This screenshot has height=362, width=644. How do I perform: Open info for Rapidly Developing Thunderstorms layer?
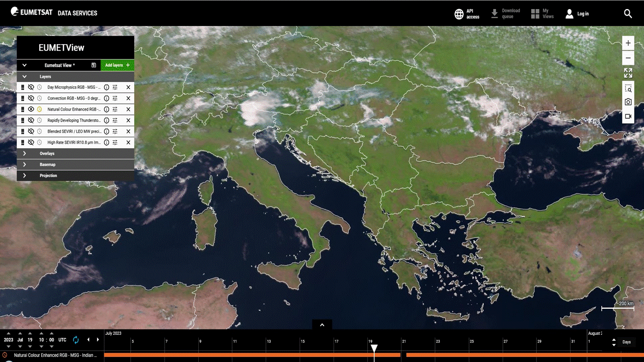107,120
